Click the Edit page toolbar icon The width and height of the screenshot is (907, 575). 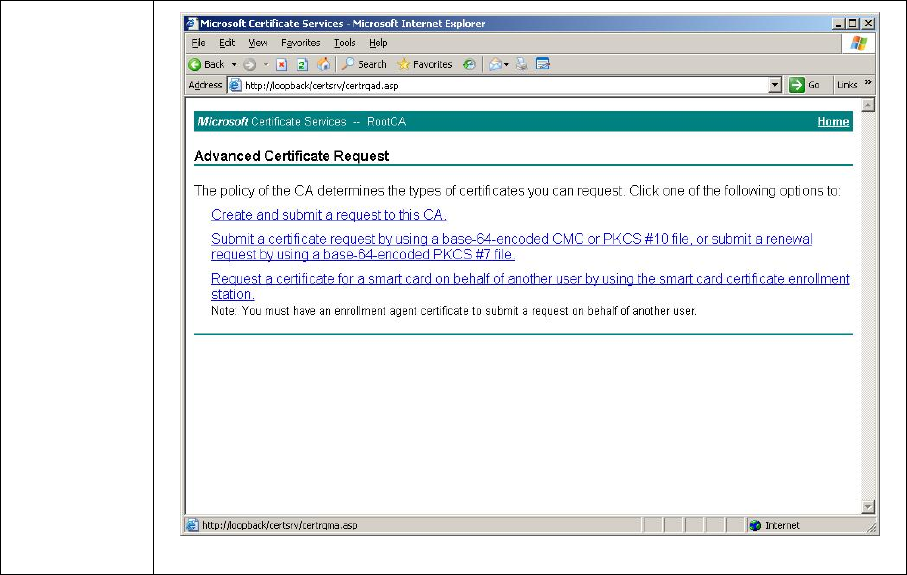click(x=543, y=64)
